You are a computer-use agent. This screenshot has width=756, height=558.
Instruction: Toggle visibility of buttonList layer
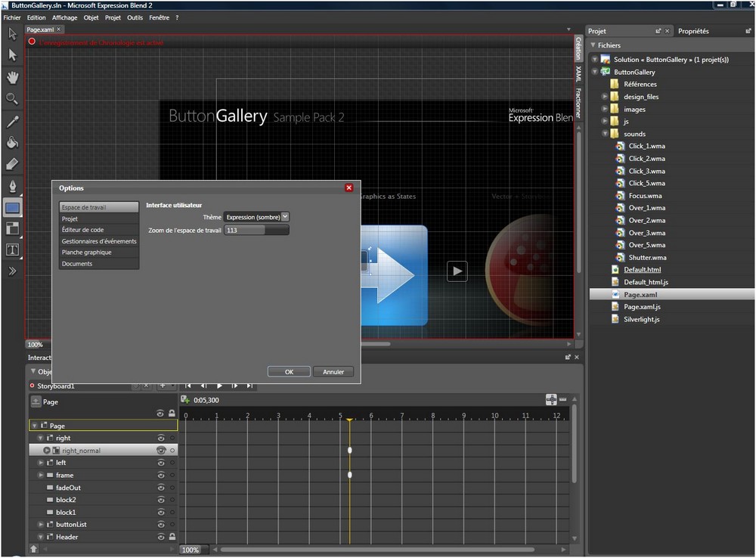point(161,524)
